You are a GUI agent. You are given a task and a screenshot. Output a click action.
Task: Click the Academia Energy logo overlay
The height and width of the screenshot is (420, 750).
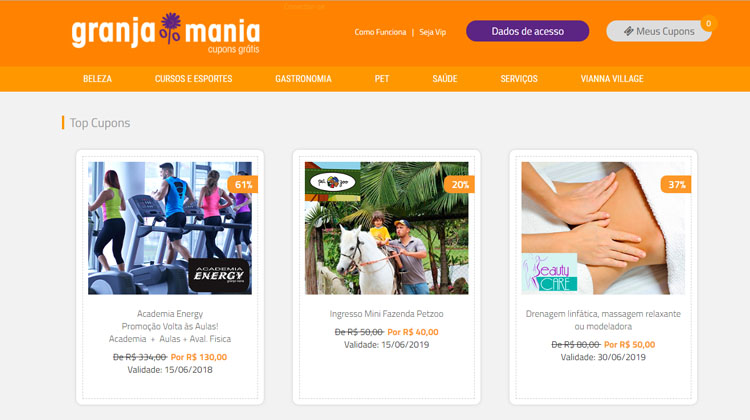click(219, 275)
